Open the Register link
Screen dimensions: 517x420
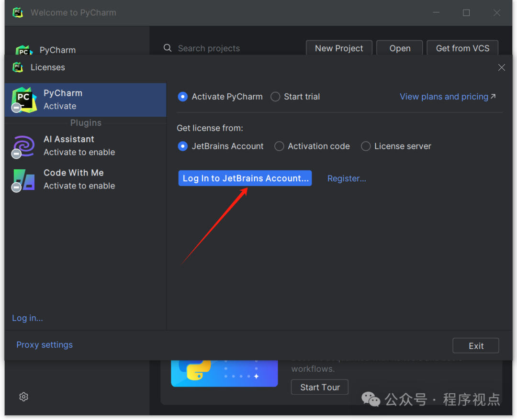pyautogui.click(x=347, y=178)
